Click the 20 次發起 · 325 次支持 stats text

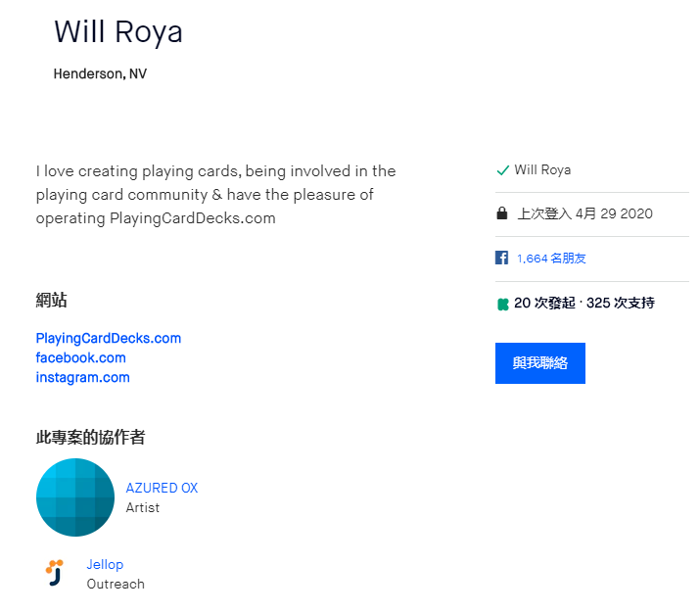(583, 304)
